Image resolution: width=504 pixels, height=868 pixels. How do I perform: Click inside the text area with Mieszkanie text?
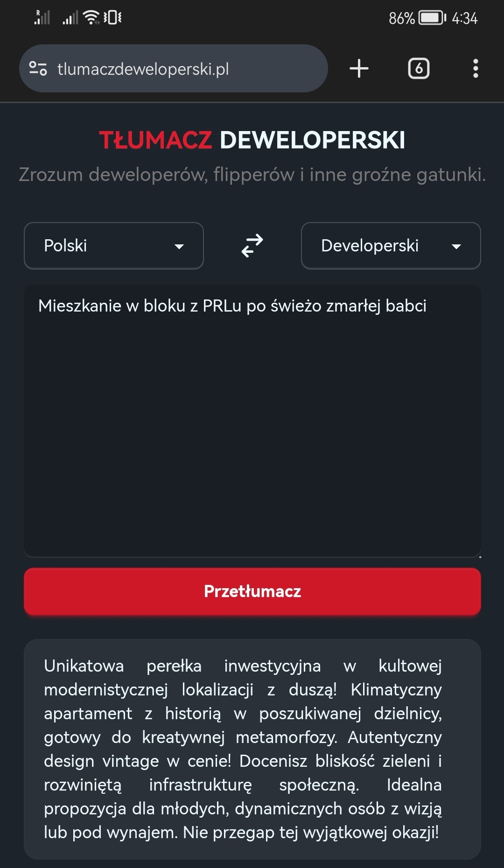click(252, 420)
